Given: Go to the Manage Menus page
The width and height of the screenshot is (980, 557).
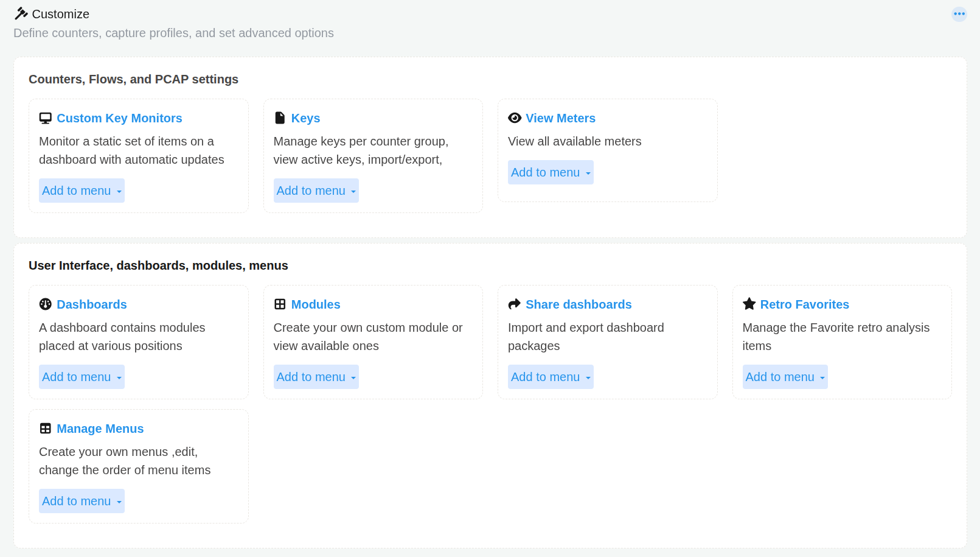Looking at the screenshot, I should coord(100,429).
